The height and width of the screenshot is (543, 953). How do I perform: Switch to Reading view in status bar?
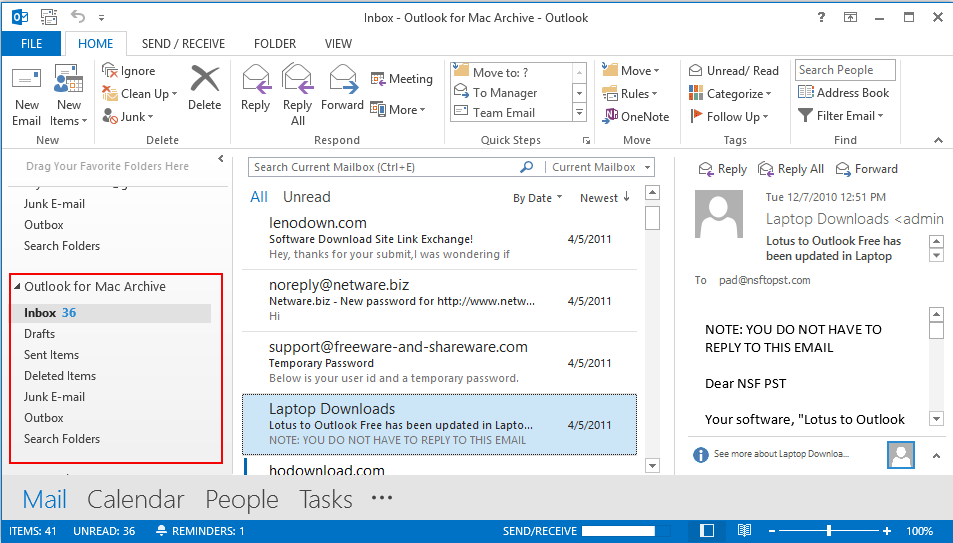click(744, 531)
